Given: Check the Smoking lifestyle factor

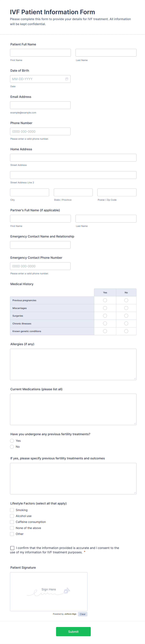Looking at the screenshot, I should coord(12,510).
